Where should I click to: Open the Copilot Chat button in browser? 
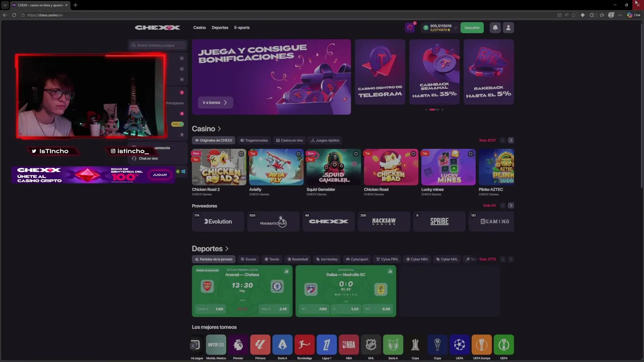click(633, 15)
